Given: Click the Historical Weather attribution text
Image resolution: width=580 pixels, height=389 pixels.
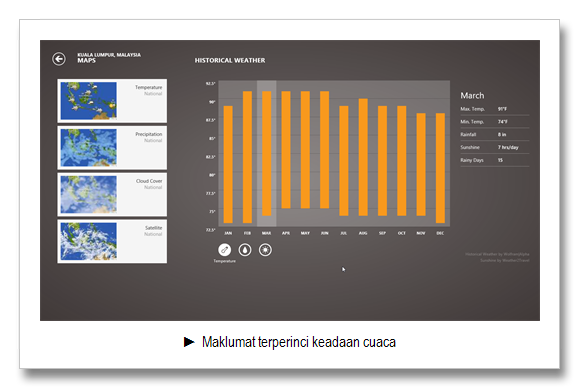Looking at the screenshot, I should [x=497, y=254].
